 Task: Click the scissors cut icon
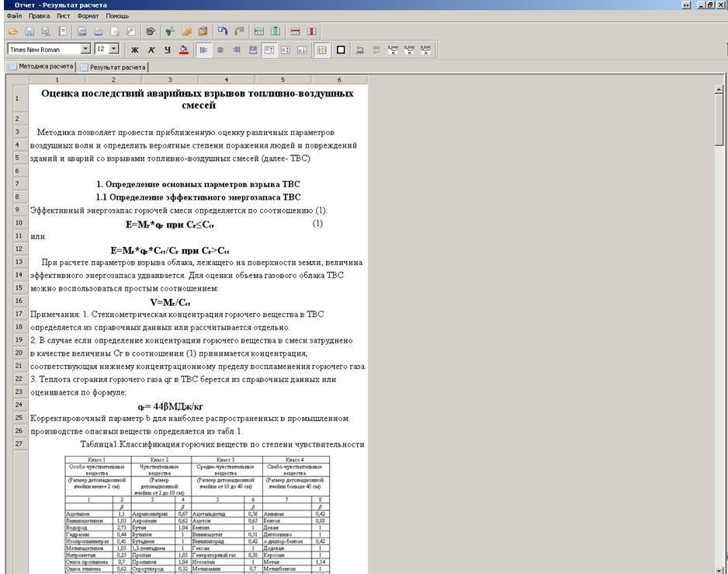pyautogui.click(x=169, y=32)
